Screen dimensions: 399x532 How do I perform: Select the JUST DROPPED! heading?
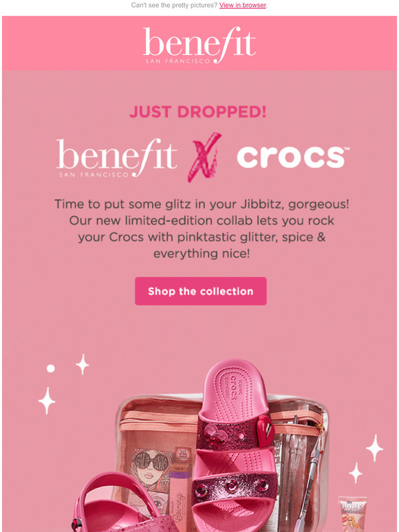pyautogui.click(x=197, y=112)
